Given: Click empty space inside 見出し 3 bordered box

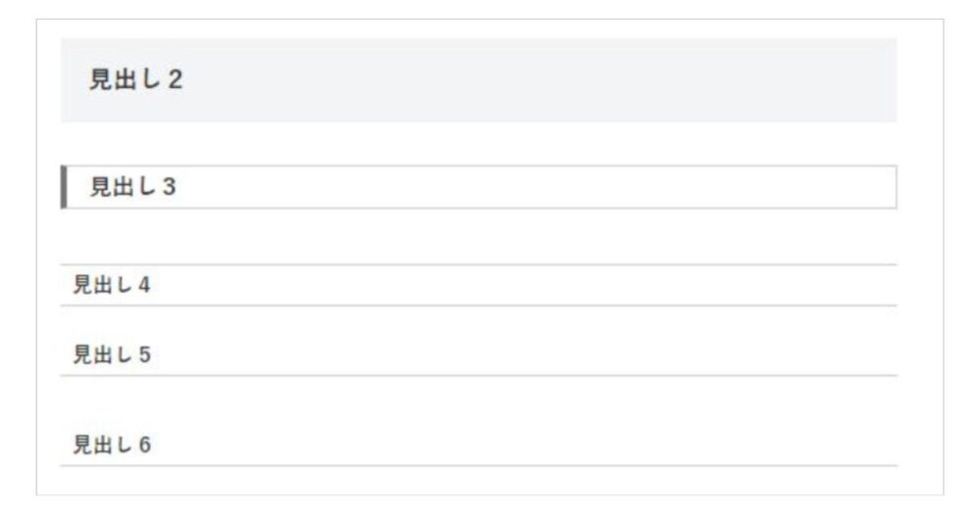Looking at the screenshot, I should [539, 187].
